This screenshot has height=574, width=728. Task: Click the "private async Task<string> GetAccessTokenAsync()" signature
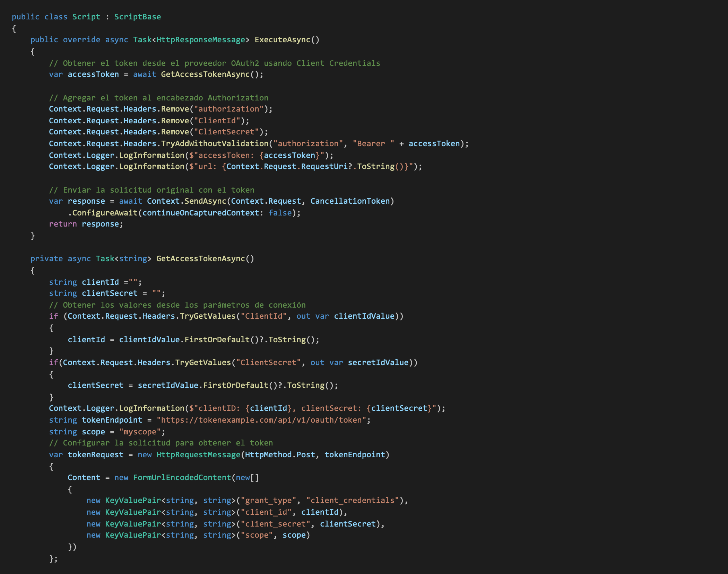(x=142, y=258)
